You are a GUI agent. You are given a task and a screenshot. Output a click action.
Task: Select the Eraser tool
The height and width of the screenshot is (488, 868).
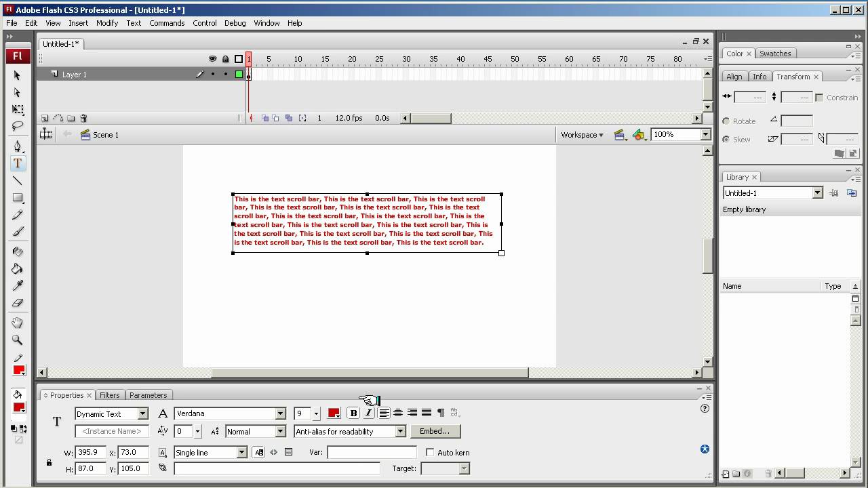tap(18, 303)
